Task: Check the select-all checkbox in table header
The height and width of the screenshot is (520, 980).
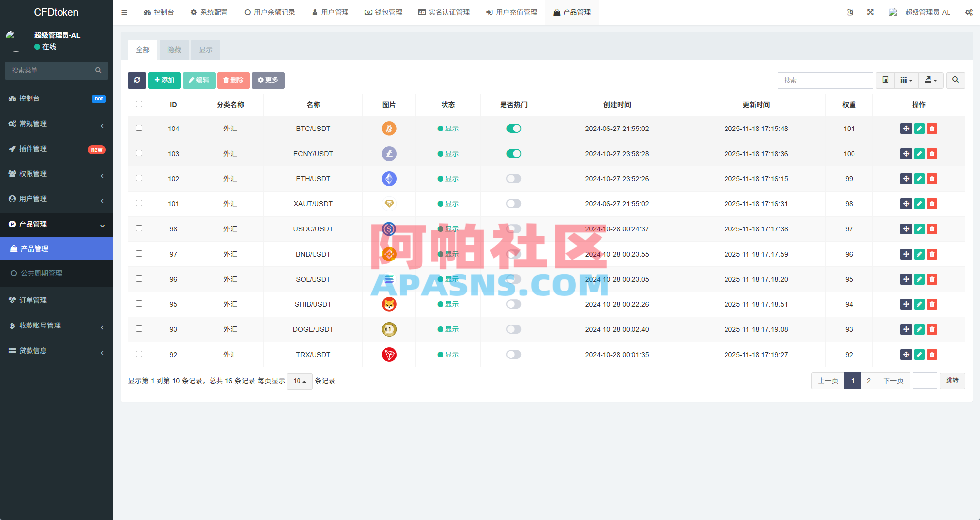Action: [139, 104]
